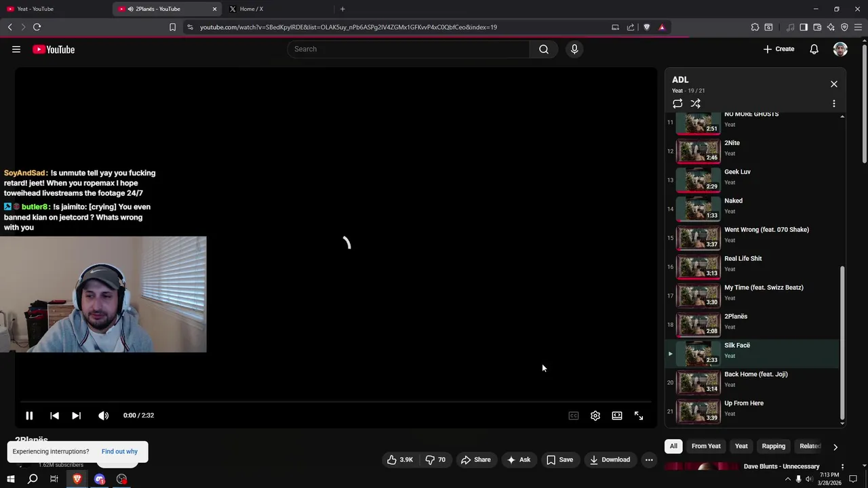This screenshot has width=868, height=488.
Task: Like the video with 3.9K likes
Action: click(400, 460)
